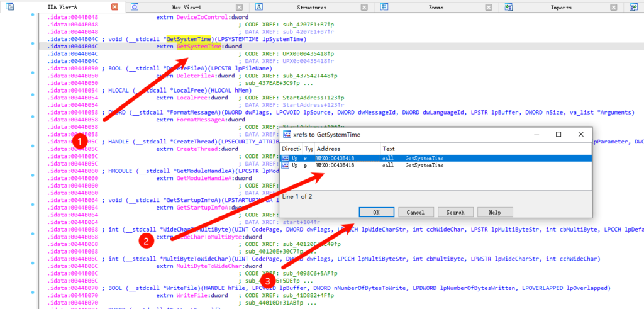The image size is (644, 309).
Task: Open the Hex View-1 tab
Action: click(187, 8)
